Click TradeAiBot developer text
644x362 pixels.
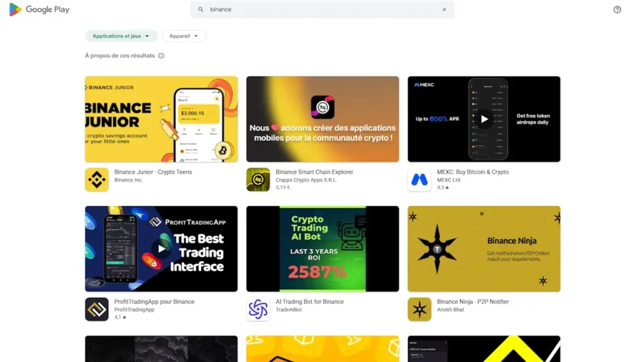pos(289,309)
